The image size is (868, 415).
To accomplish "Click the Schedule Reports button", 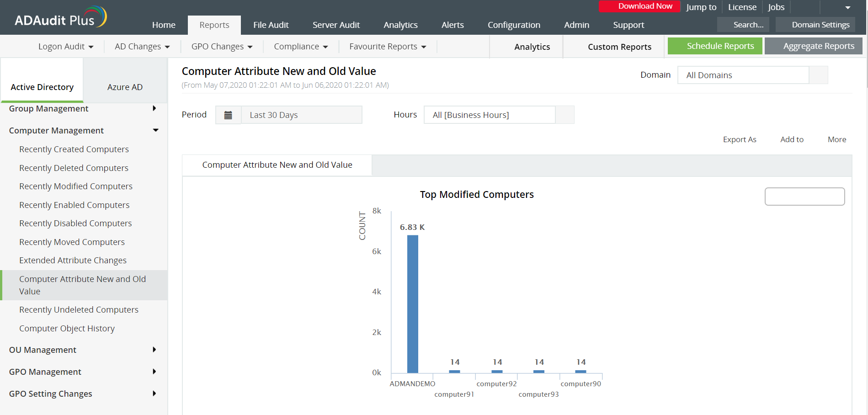I will tap(720, 46).
